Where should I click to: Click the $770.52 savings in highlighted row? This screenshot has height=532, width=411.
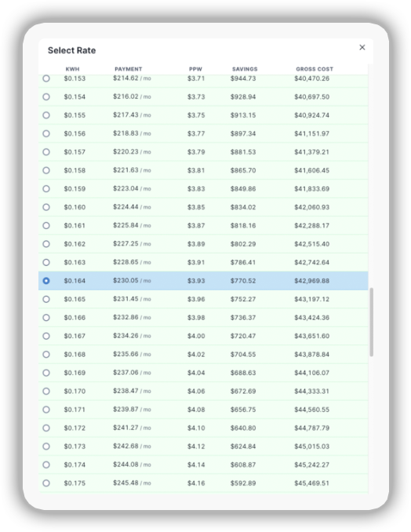tap(243, 281)
